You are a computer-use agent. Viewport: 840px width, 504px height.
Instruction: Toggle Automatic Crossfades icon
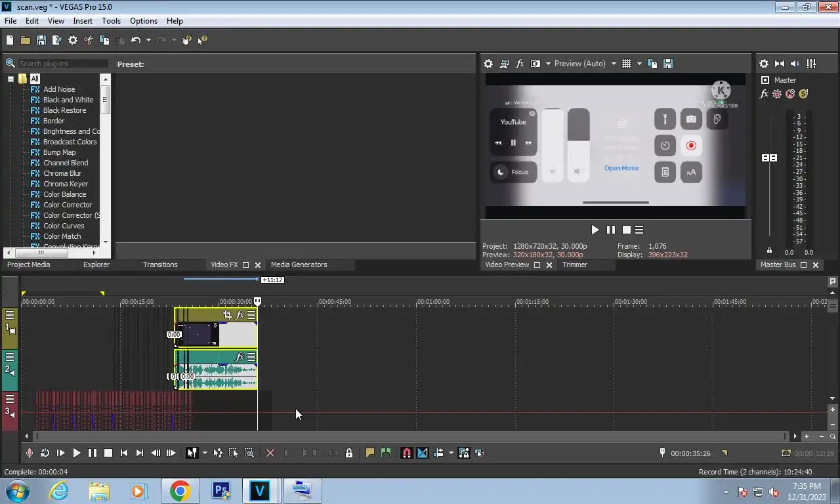point(422,453)
